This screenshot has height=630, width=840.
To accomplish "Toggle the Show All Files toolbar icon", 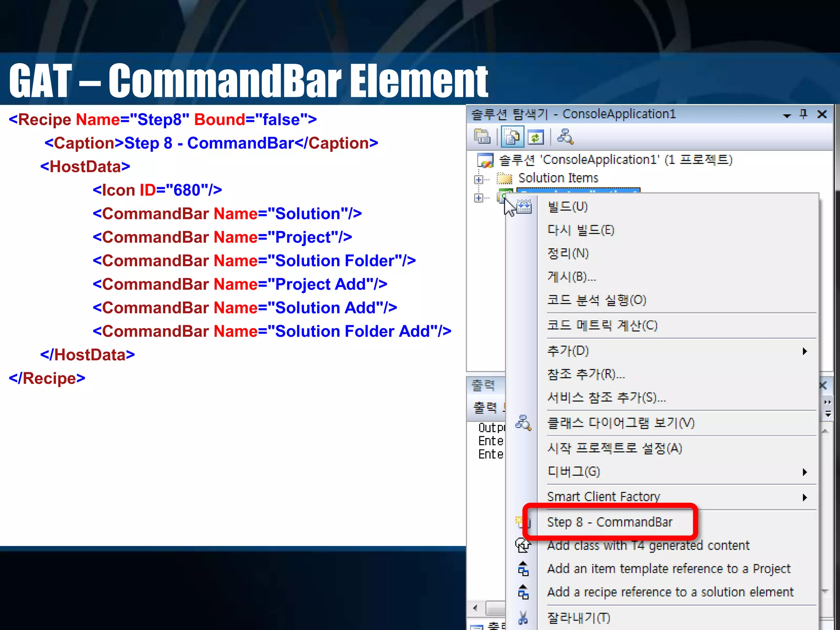I will click(x=512, y=137).
